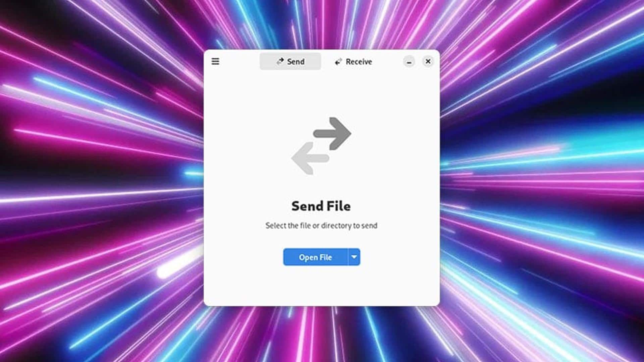644x362 pixels.
Task: Click the neon wallpaper right of the window
Action: [542, 181]
